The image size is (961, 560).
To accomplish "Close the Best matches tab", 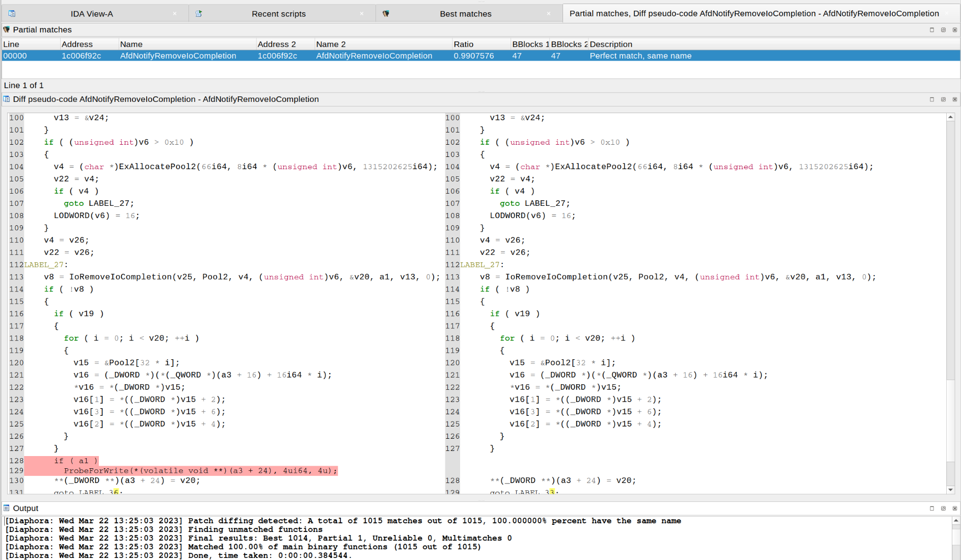I will (549, 14).
